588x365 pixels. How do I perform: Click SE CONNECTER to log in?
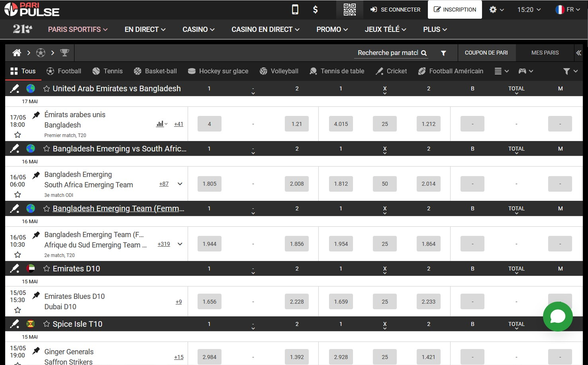395,10
